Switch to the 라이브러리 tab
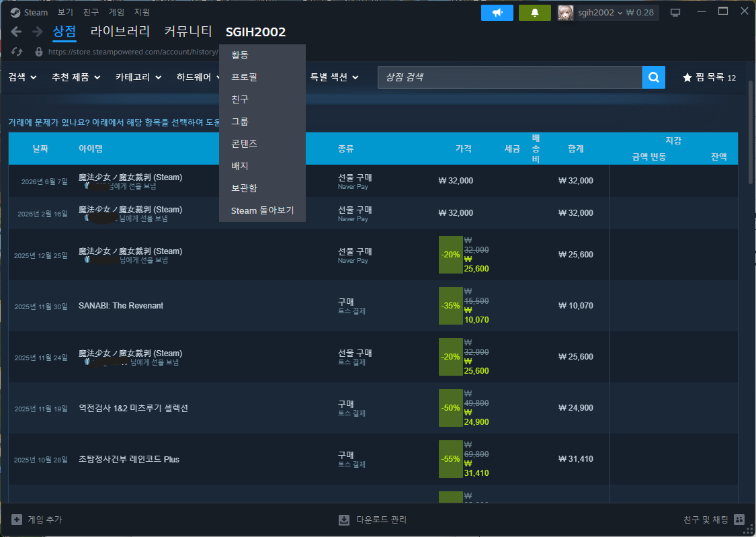This screenshot has height=537, width=756. coord(120,32)
